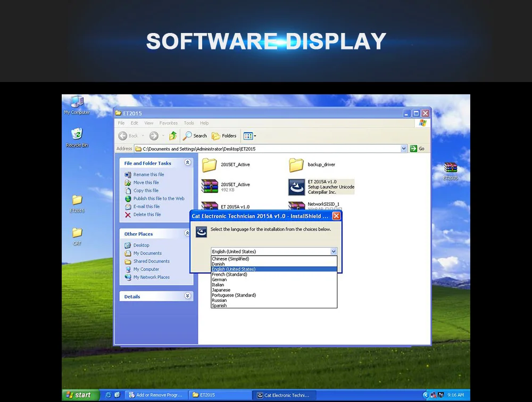The image size is (532, 402).
Task: Go up one folder level
Action: [173, 136]
